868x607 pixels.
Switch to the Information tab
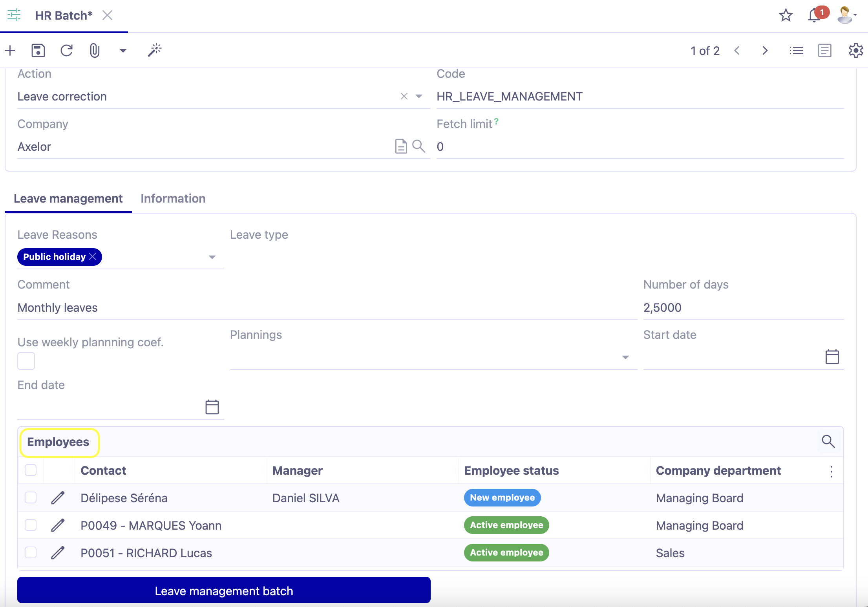(173, 199)
